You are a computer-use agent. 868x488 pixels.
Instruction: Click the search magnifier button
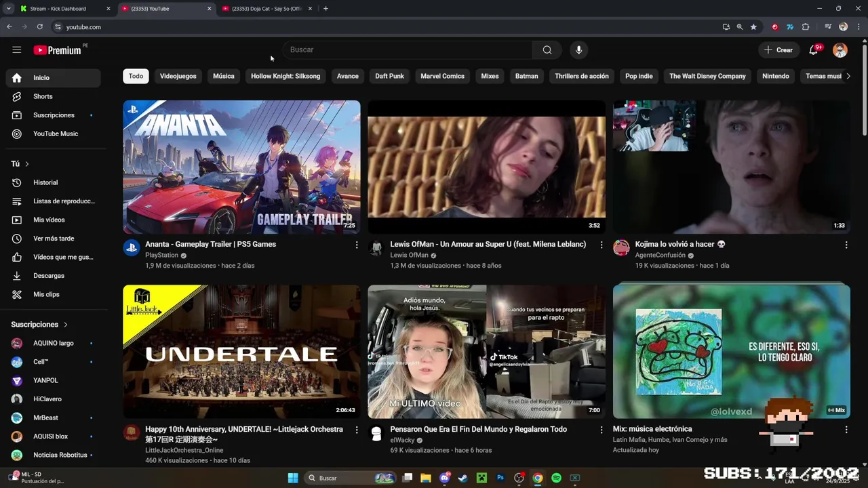(547, 49)
